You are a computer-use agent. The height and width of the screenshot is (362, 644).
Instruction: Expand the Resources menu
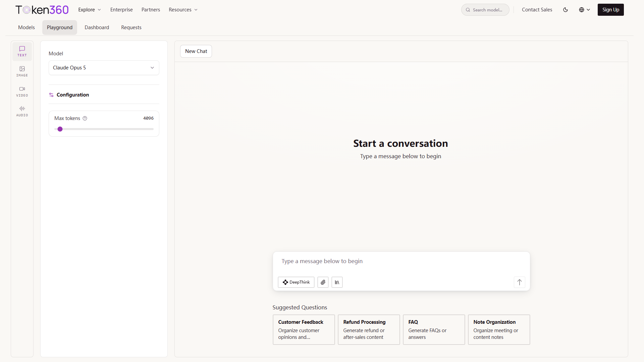coord(183,10)
